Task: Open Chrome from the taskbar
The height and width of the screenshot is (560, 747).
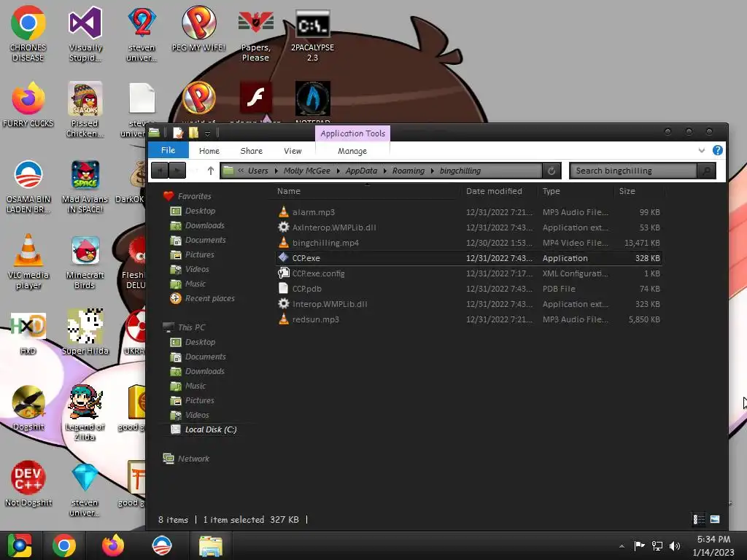Action: click(x=64, y=545)
